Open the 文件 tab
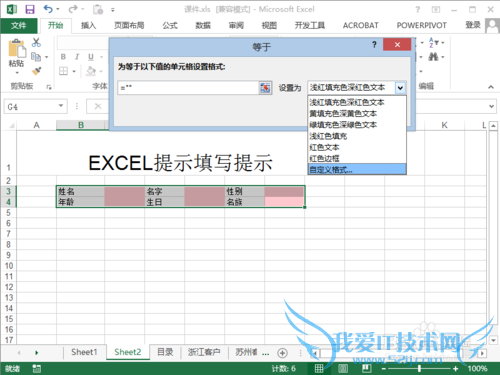Screen dimensions: 500x375 pyautogui.click(x=19, y=26)
